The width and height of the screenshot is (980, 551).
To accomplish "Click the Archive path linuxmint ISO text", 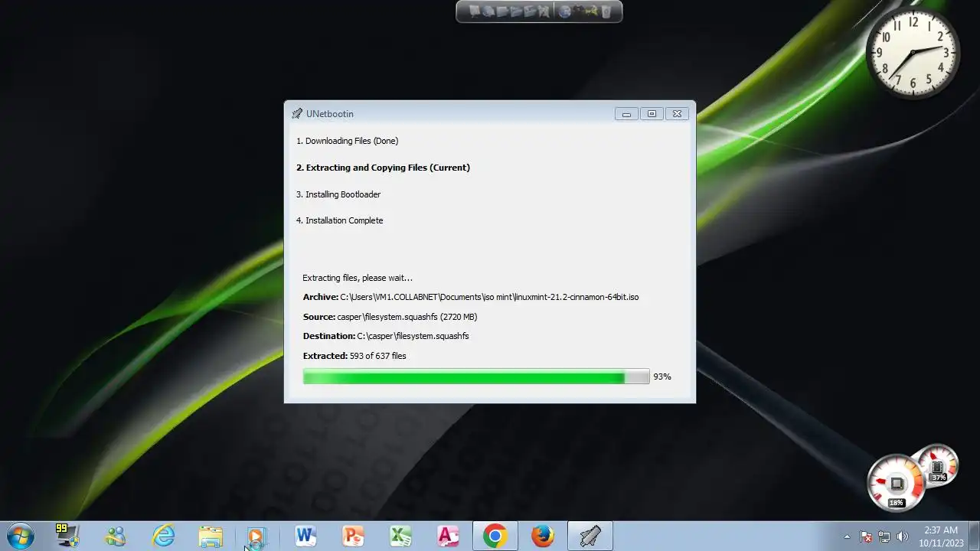I will 471,297.
